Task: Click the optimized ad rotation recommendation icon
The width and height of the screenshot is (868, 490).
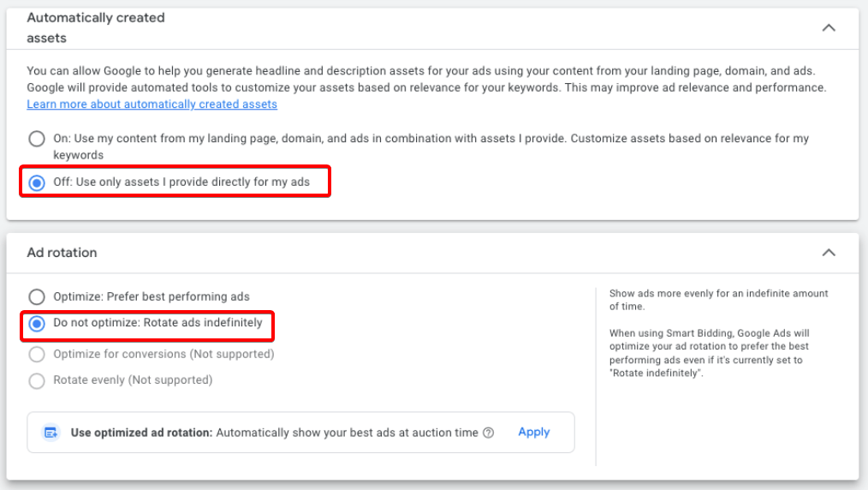Action: (x=51, y=433)
